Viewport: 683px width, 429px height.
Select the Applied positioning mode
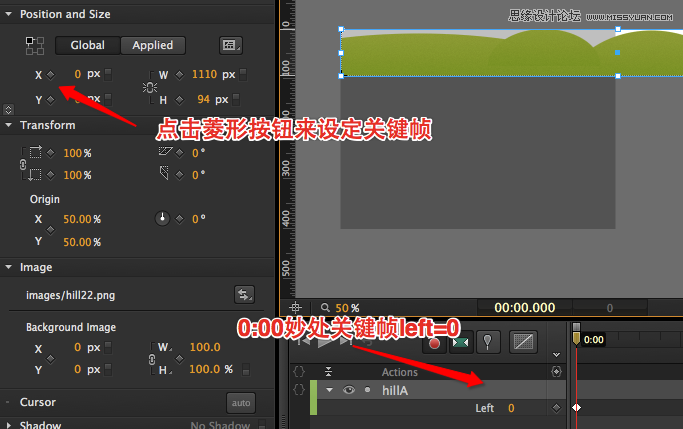point(153,45)
